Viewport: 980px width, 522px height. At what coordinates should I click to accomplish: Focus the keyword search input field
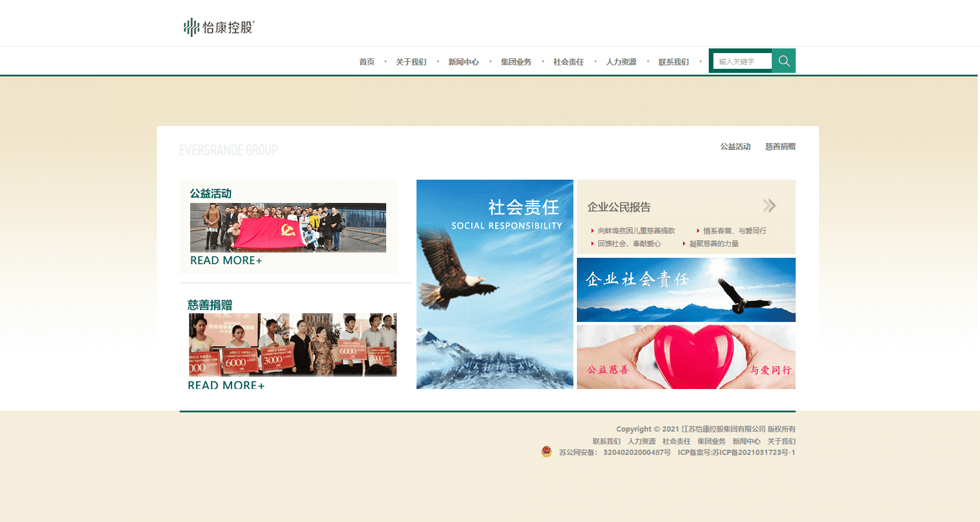(x=742, y=61)
